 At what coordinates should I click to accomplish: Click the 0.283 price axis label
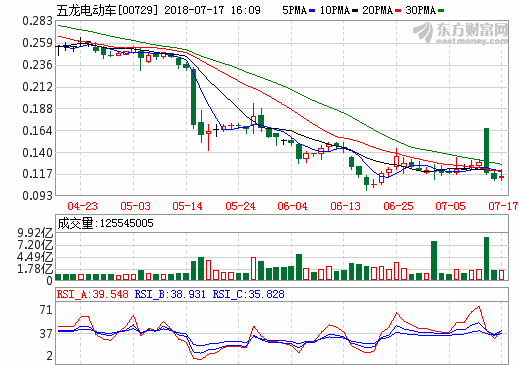37,21
